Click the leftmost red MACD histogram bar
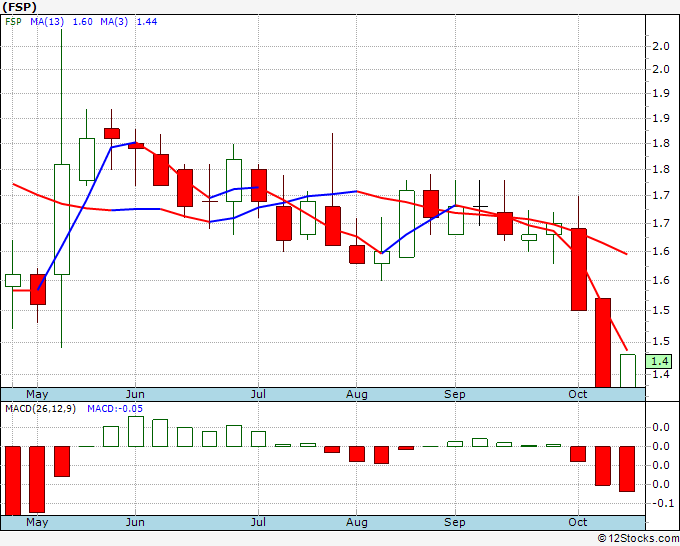Screen dimensions: 680x546 pyautogui.click(x=13, y=480)
